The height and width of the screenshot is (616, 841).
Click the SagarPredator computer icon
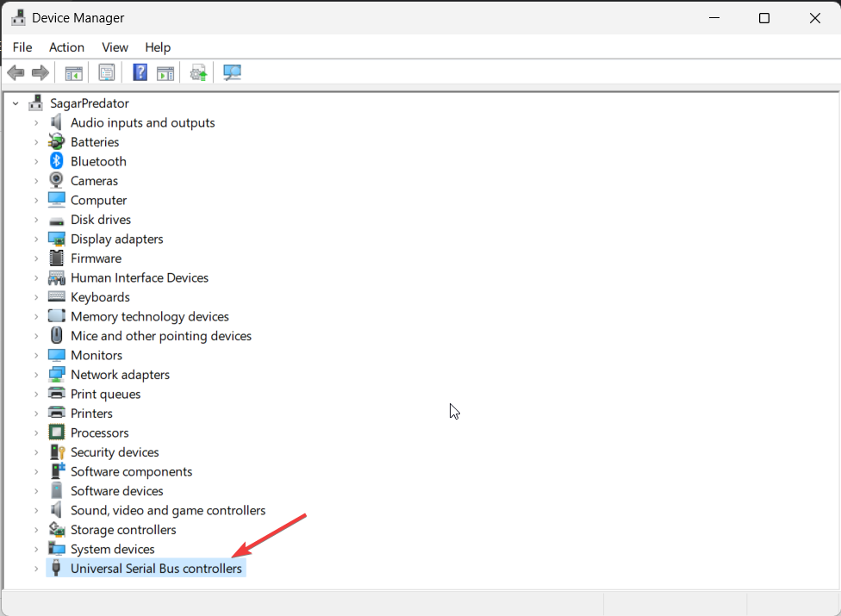click(x=36, y=103)
